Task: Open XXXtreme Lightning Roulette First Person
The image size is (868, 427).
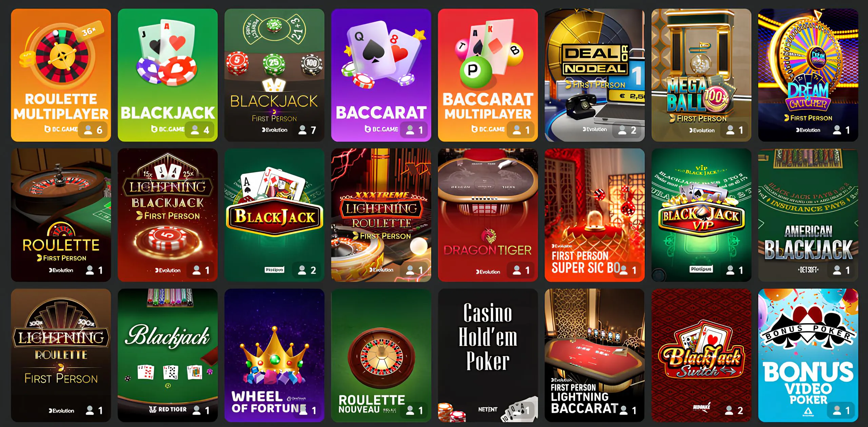Action: (x=381, y=215)
